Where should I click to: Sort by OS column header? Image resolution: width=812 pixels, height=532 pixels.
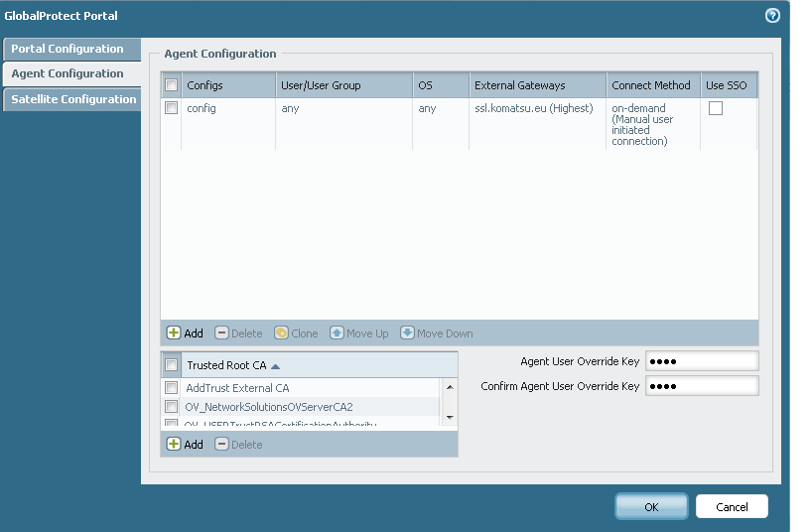click(x=441, y=85)
